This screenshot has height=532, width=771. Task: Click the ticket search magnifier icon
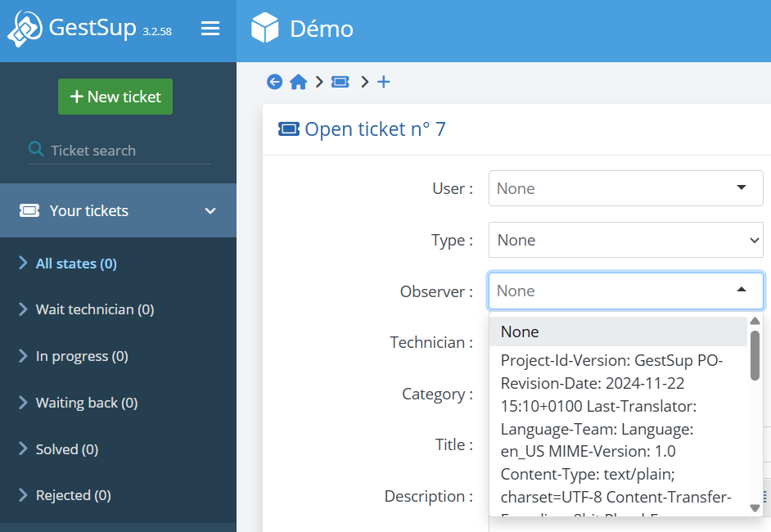tap(36, 150)
